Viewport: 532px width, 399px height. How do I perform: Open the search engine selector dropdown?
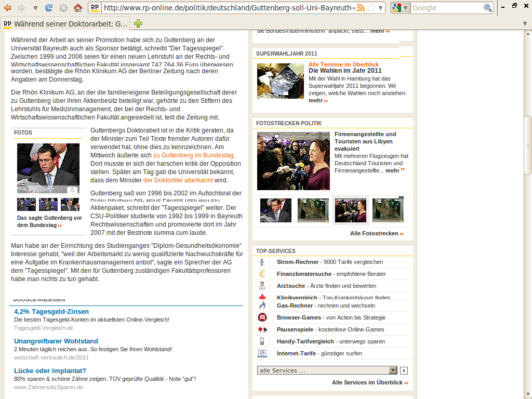tap(401, 7)
